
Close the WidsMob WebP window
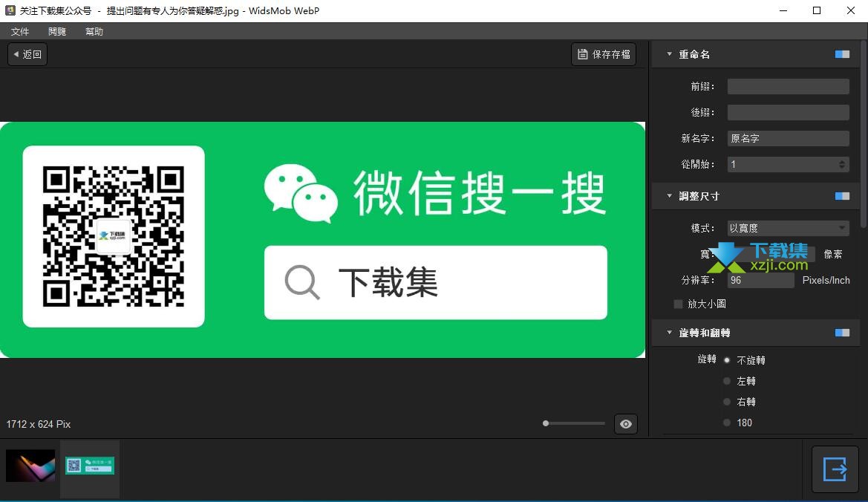(x=851, y=10)
